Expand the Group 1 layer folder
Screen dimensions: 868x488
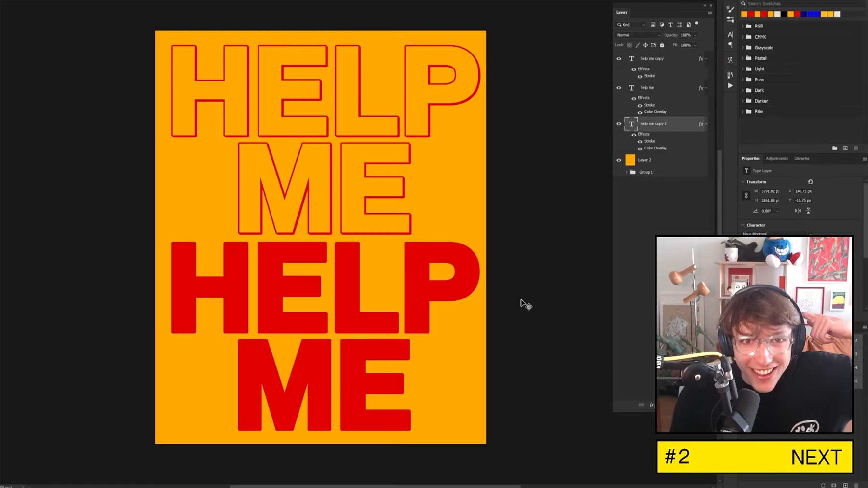pyautogui.click(x=627, y=172)
